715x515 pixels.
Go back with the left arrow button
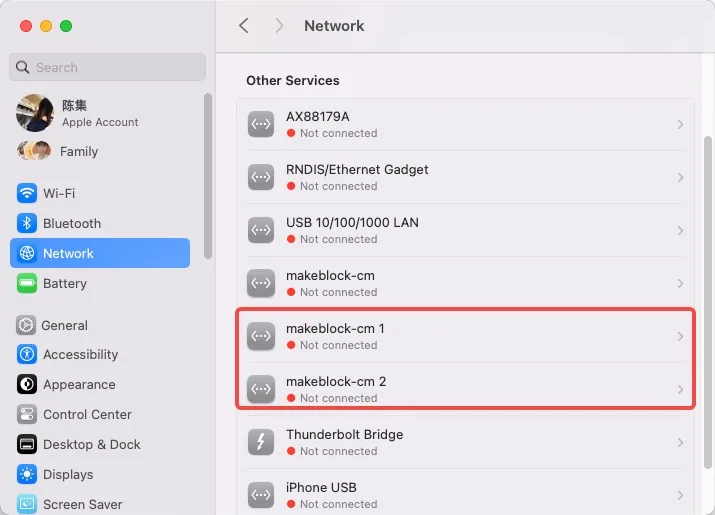[x=244, y=26]
